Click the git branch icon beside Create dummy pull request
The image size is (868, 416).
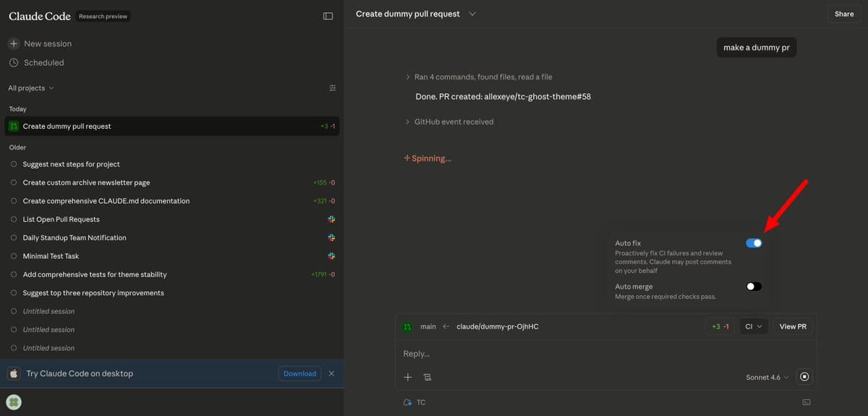pyautogui.click(x=14, y=126)
